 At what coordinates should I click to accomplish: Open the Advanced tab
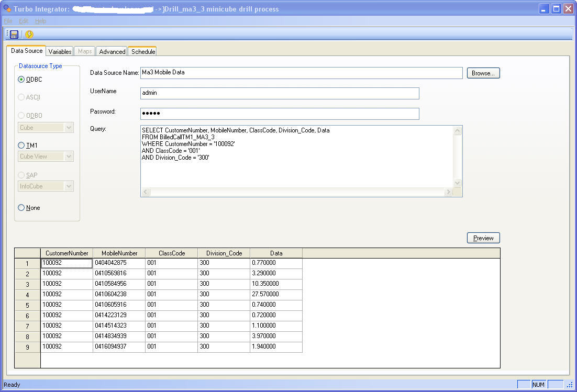coord(112,52)
